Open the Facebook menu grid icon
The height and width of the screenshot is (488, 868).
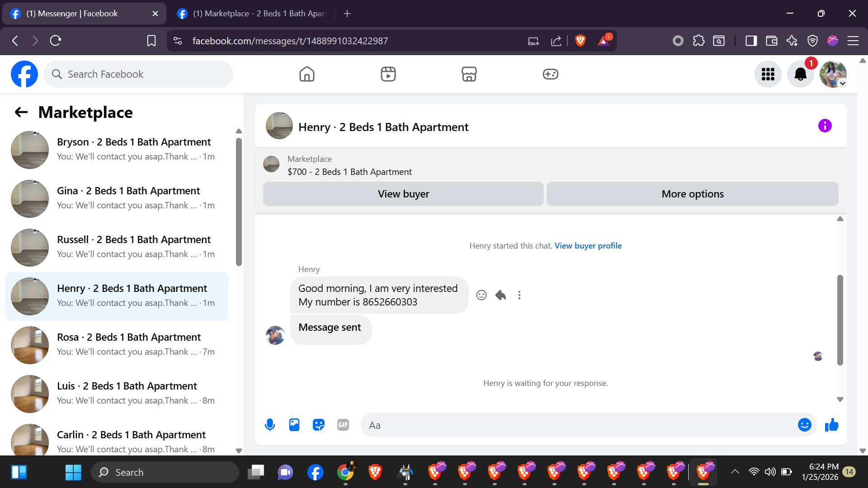tap(768, 74)
